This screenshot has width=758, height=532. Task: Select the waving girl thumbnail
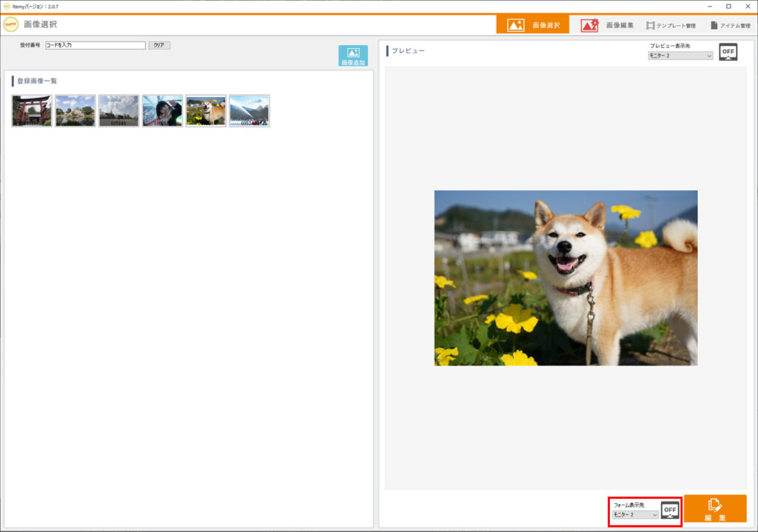[x=162, y=111]
